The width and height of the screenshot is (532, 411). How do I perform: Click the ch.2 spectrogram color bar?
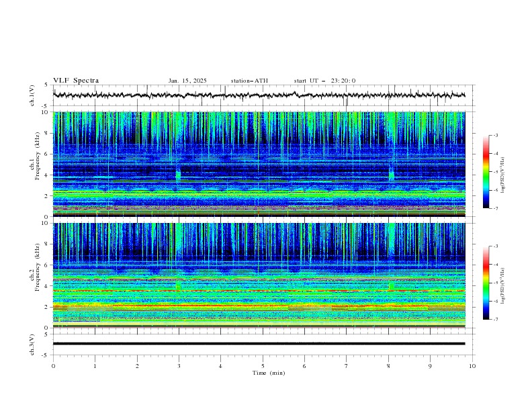[486, 283]
